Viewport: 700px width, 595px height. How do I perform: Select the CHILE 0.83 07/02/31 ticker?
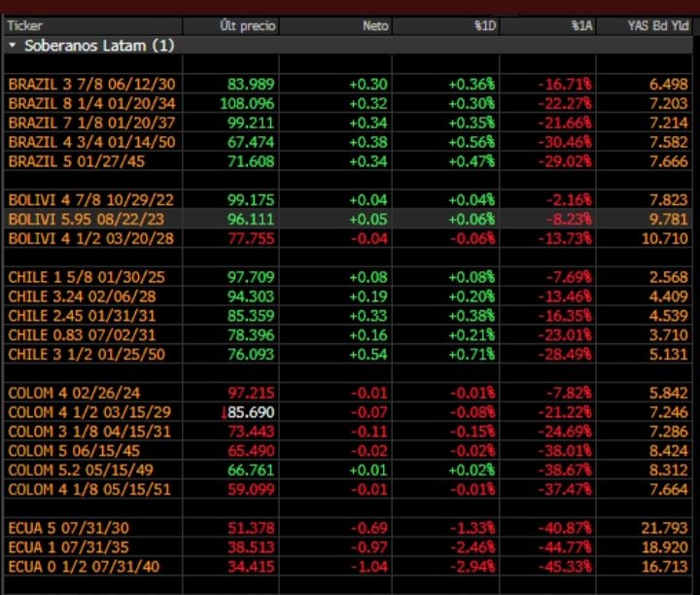tap(82, 334)
